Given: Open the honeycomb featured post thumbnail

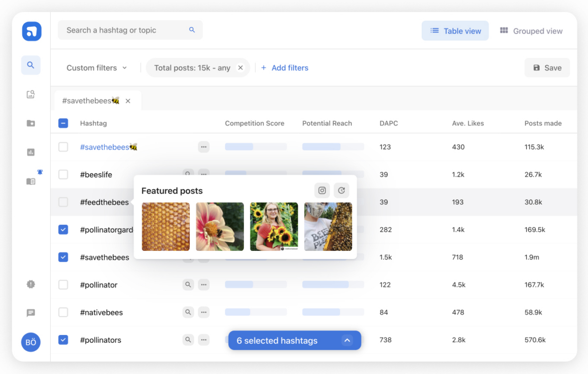Looking at the screenshot, I should click(166, 227).
